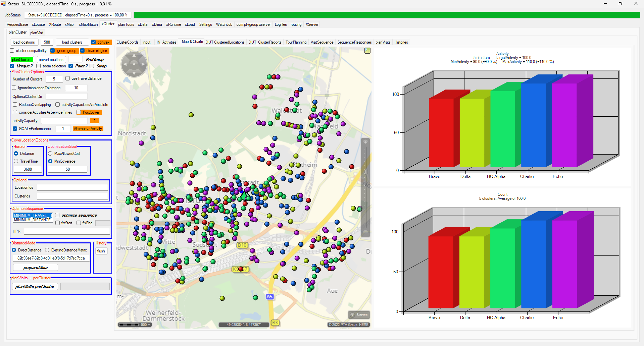Click the Number of Clusters input field
The width and height of the screenshot is (644, 346).
[x=54, y=79]
